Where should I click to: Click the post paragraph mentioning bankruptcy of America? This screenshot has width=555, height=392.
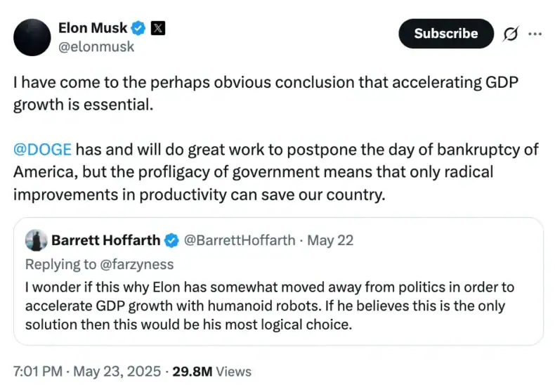click(x=276, y=172)
